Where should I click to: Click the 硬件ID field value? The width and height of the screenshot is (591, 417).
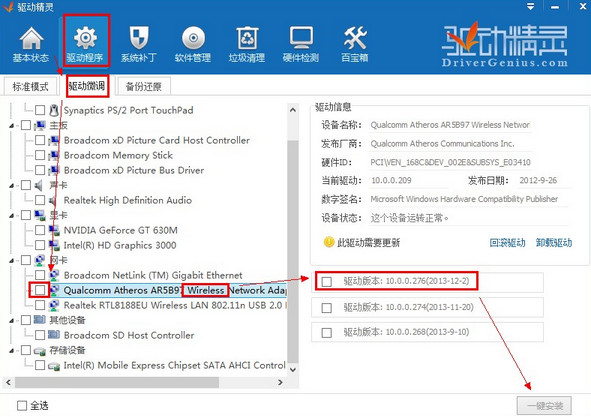coord(450,162)
